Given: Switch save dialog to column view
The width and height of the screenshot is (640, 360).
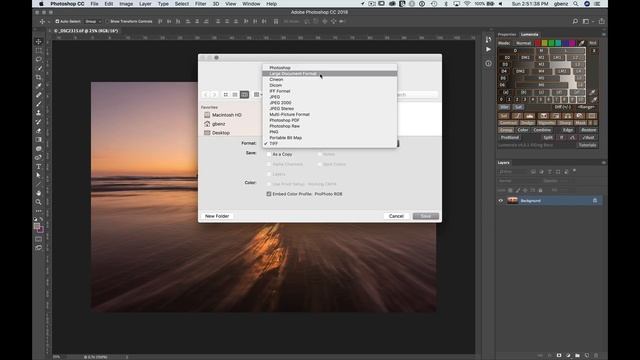Looking at the screenshot, I should click(x=244, y=95).
